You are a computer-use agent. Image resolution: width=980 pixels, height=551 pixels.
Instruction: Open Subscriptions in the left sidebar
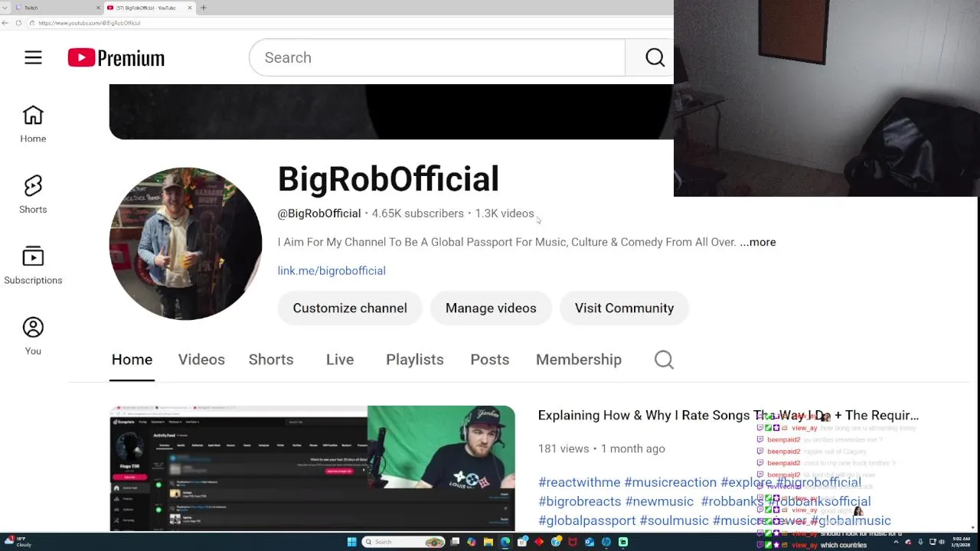click(x=33, y=266)
